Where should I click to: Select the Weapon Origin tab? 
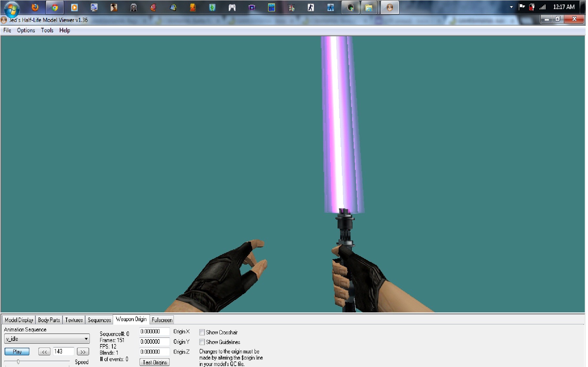pyautogui.click(x=131, y=319)
